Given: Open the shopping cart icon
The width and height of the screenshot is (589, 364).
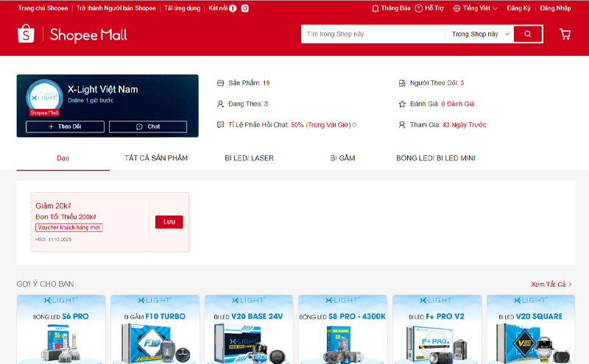Looking at the screenshot, I should [x=565, y=34].
